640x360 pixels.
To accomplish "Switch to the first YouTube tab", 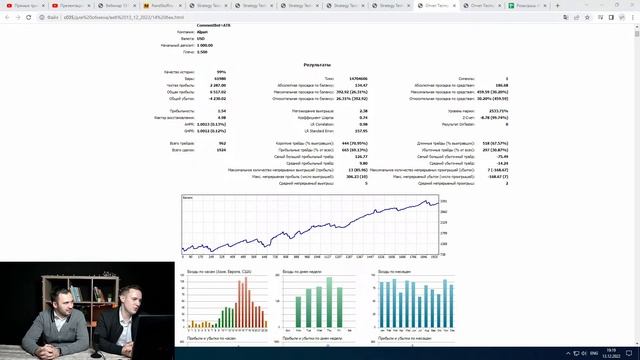I will pyautogui.click(x=25, y=6).
